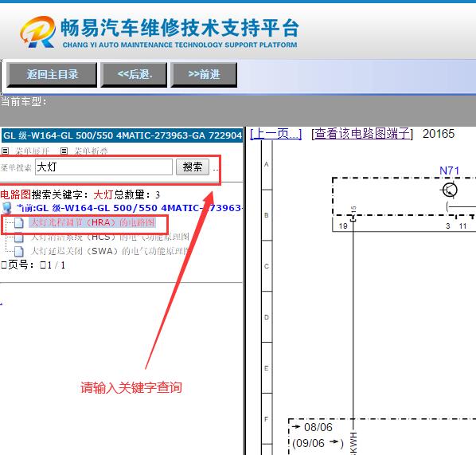Click document icon of the HCS entry
This screenshot has height=455, width=476.
click(18, 237)
